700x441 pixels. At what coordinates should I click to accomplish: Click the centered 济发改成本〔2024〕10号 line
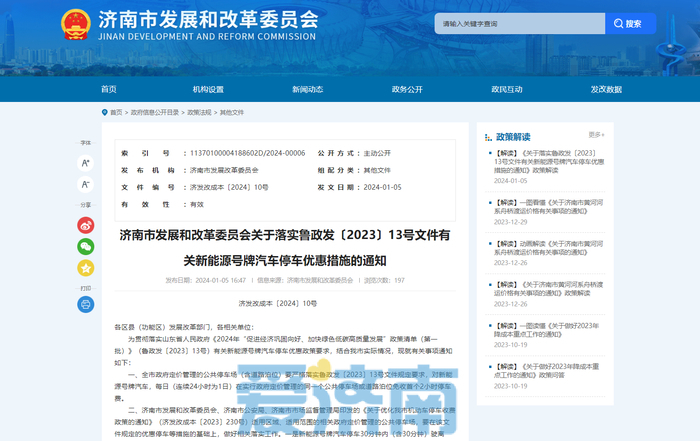tap(278, 304)
